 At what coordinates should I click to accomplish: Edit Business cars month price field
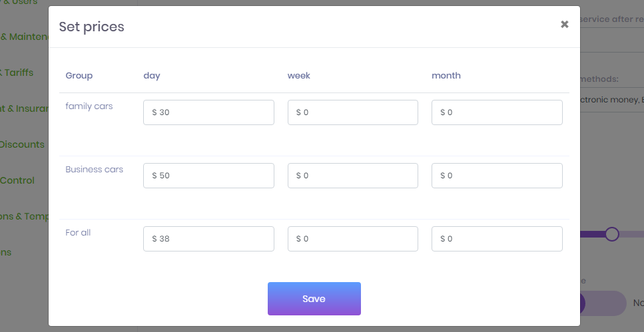pyautogui.click(x=497, y=176)
